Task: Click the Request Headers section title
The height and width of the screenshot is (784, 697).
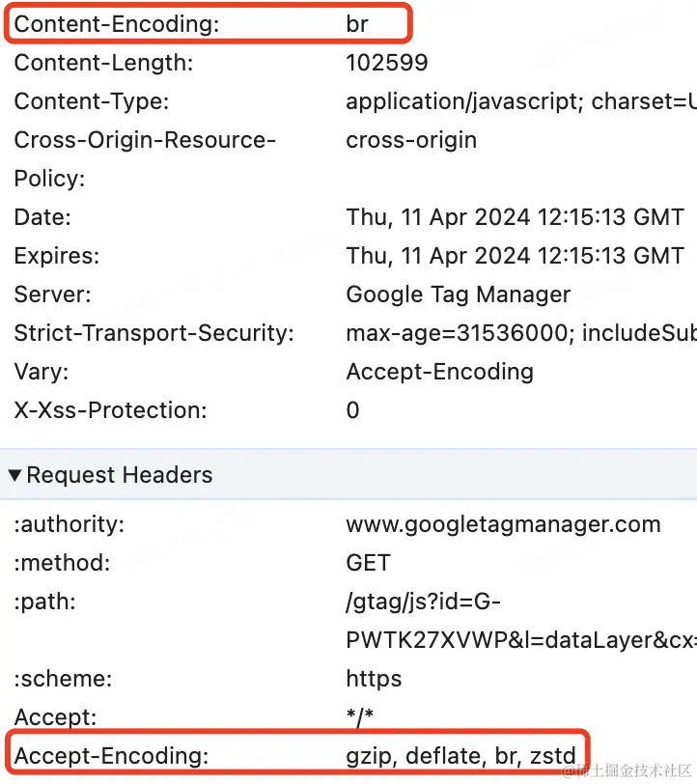Action: click(120, 475)
